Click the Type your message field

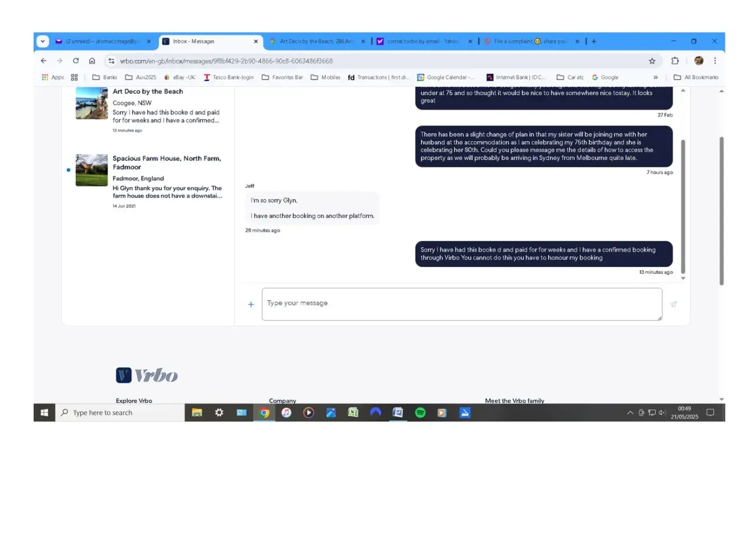[x=461, y=304]
